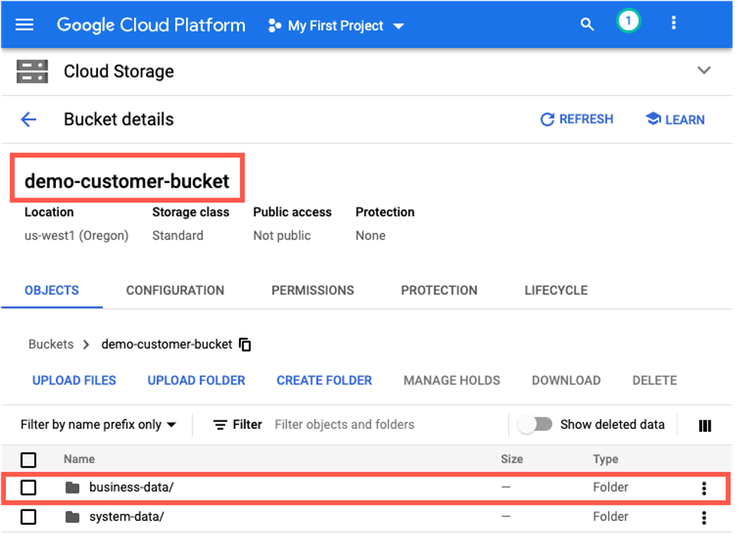Open overflow menu for business-data folder
Image resolution: width=737 pixels, height=560 pixels.
point(703,487)
